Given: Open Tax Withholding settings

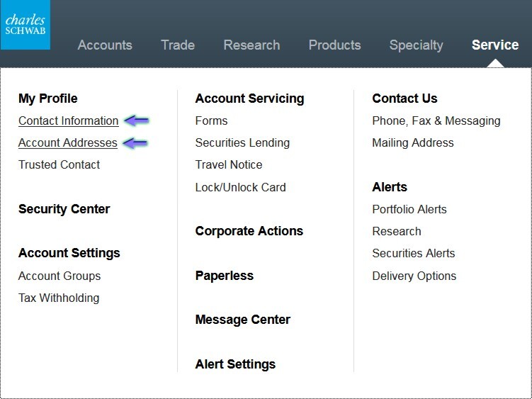Looking at the screenshot, I should pyautogui.click(x=59, y=298).
